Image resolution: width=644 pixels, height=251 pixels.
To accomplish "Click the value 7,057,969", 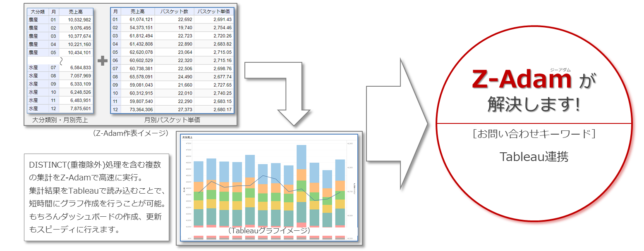I will 81,76.
